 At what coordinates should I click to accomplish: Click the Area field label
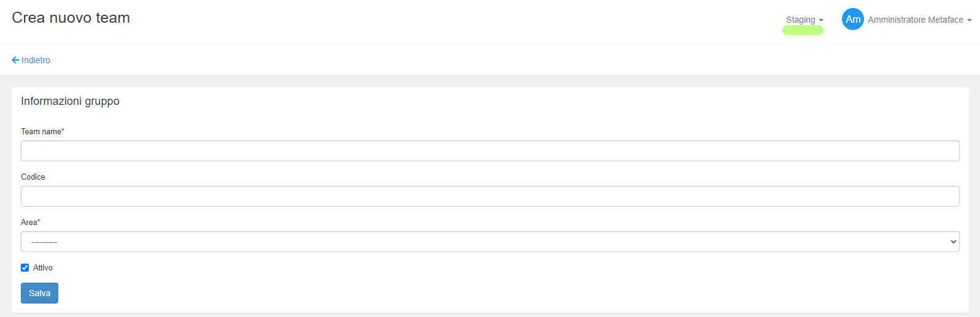pyautogui.click(x=30, y=223)
